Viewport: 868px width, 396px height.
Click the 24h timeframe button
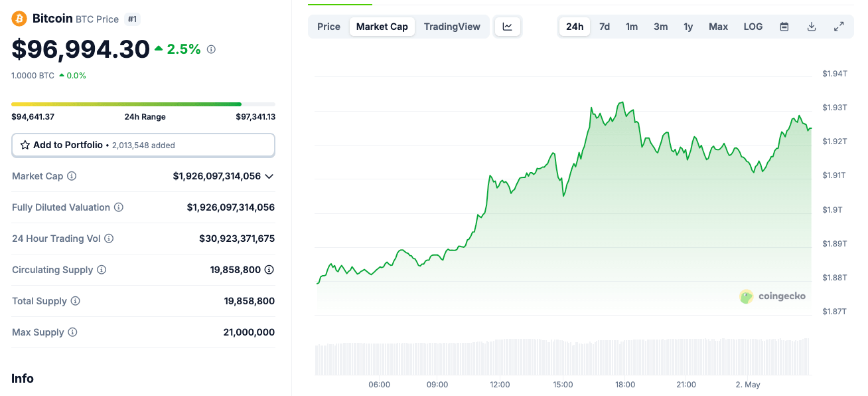(574, 26)
